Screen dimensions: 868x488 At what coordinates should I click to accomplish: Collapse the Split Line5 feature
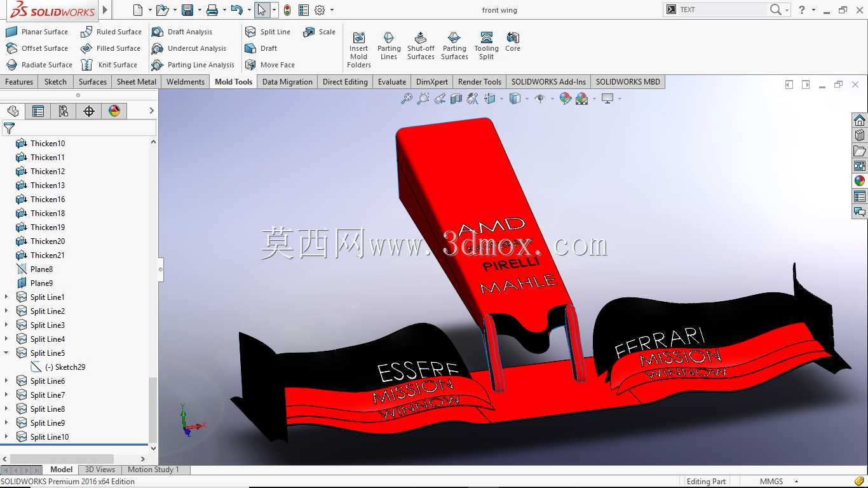tap(6, 353)
